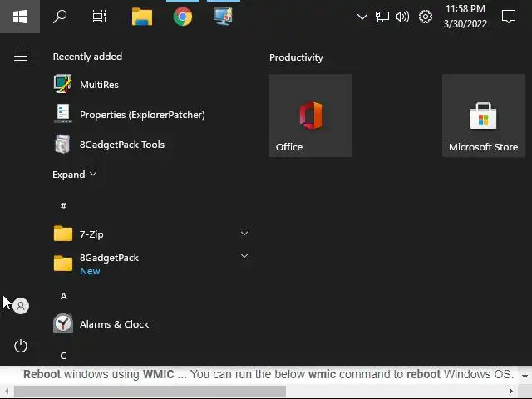Click the Productivity group heading
532x399 pixels.
[296, 57]
